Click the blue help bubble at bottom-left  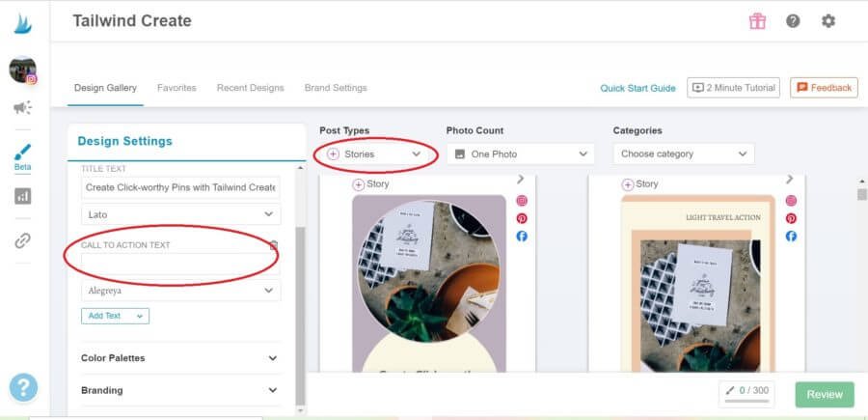(23, 387)
